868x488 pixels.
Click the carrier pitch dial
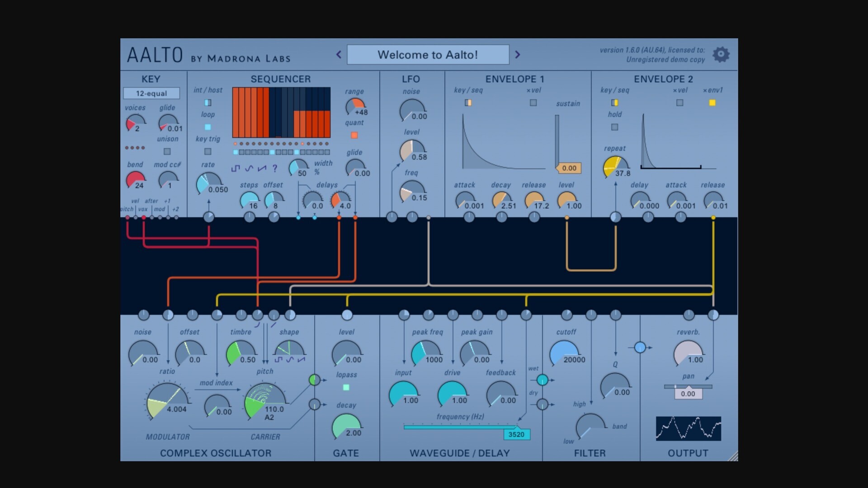(x=265, y=402)
